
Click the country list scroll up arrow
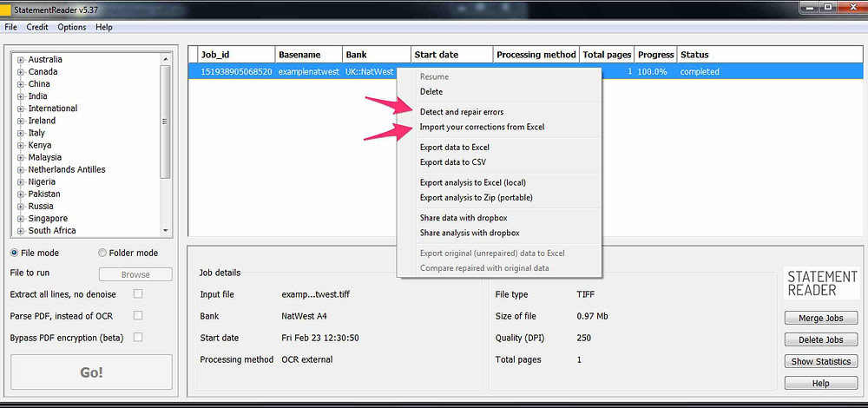[165, 58]
